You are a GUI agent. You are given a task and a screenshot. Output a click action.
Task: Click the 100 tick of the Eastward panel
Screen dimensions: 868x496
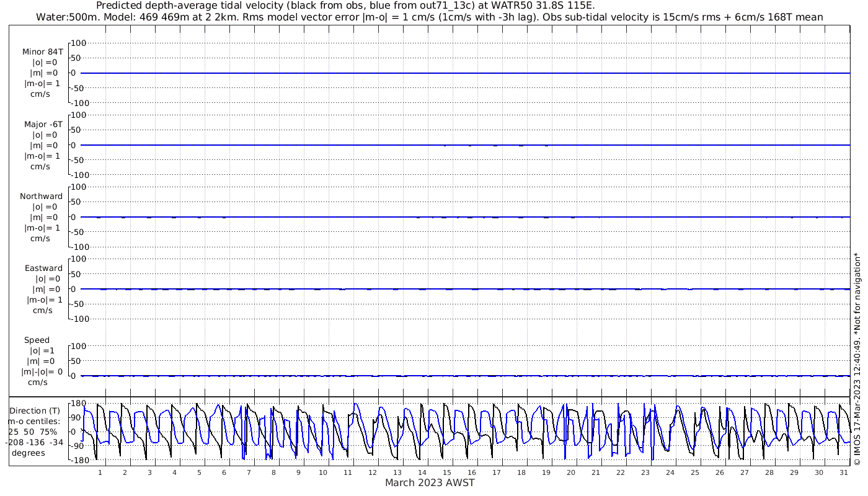click(x=78, y=259)
